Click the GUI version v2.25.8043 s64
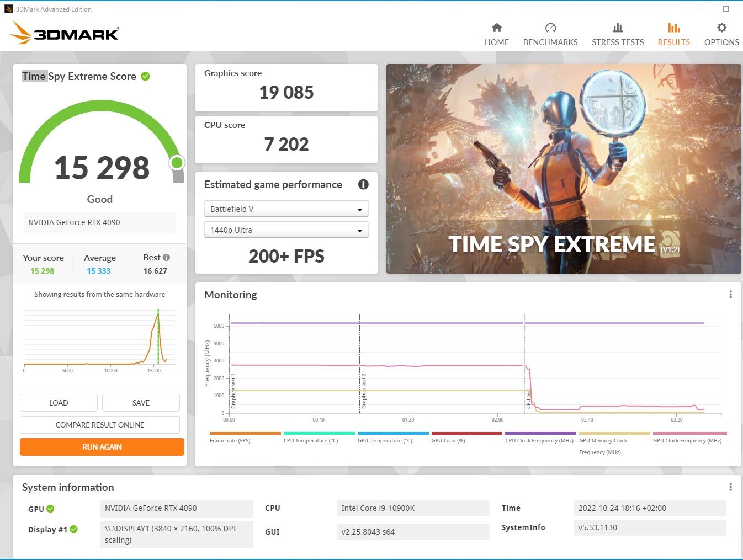Image resolution: width=743 pixels, height=560 pixels. pos(413,532)
